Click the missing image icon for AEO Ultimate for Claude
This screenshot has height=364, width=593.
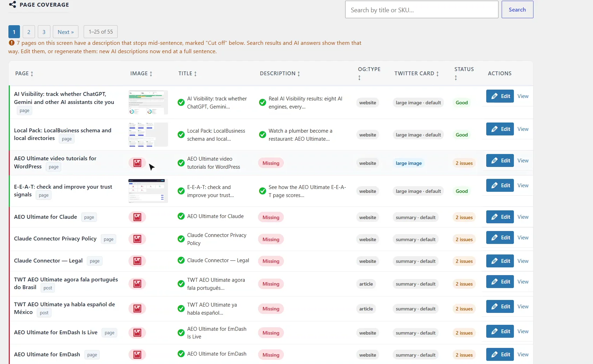[x=137, y=217]
